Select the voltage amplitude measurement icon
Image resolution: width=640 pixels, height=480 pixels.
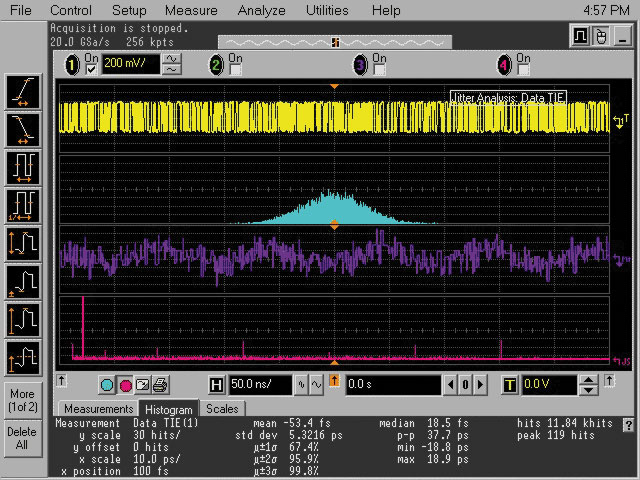coord(23,320)
